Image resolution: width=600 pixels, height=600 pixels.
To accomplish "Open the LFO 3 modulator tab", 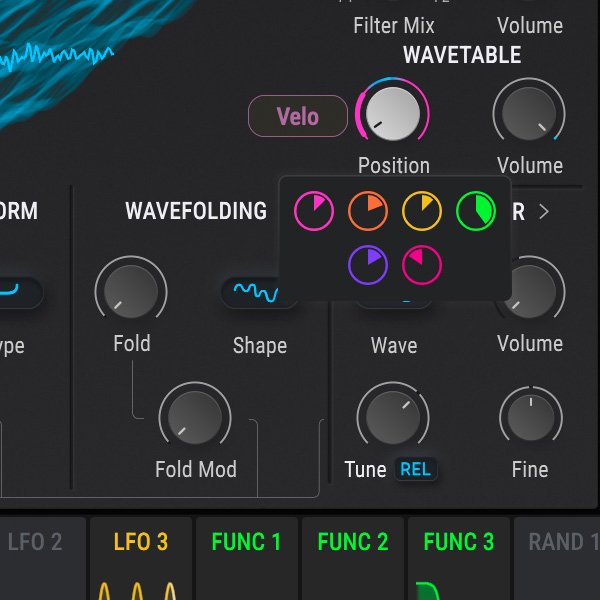I will pyautogui.click(x=141, y=542).
